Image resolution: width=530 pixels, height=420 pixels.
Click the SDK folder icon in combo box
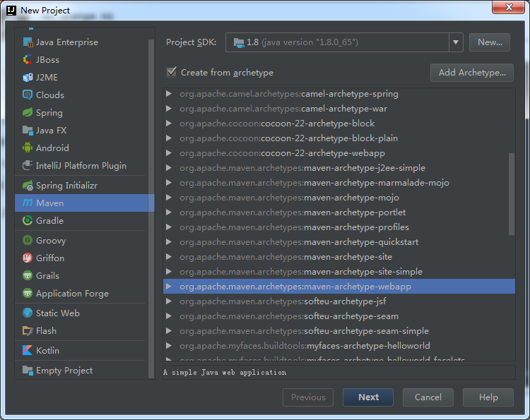coord(239,42)
